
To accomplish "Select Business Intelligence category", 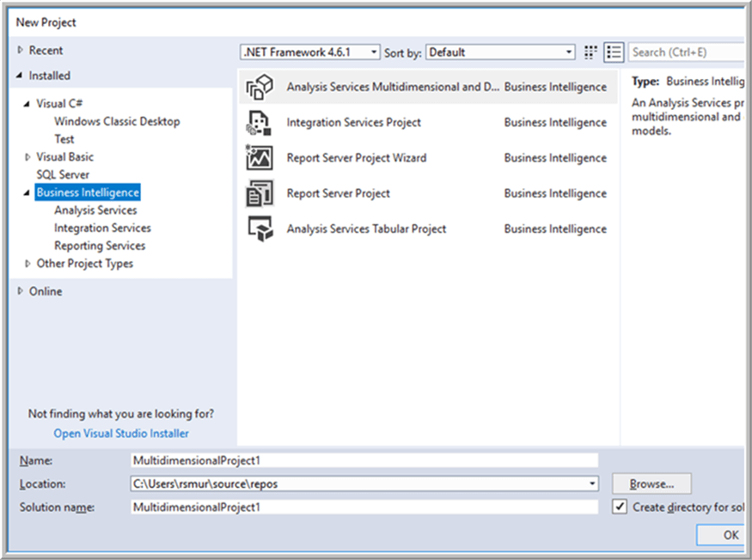I will [x=88, y=192].
